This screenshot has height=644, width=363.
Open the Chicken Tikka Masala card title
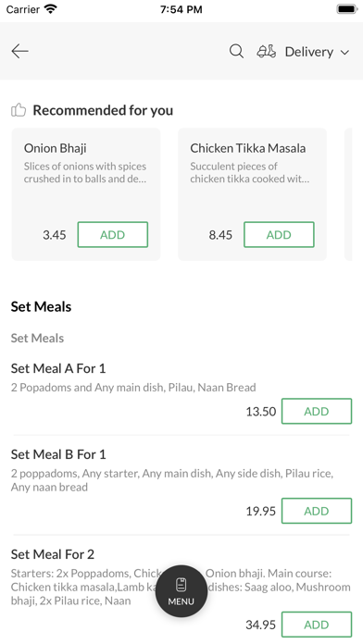coord(248,148)
